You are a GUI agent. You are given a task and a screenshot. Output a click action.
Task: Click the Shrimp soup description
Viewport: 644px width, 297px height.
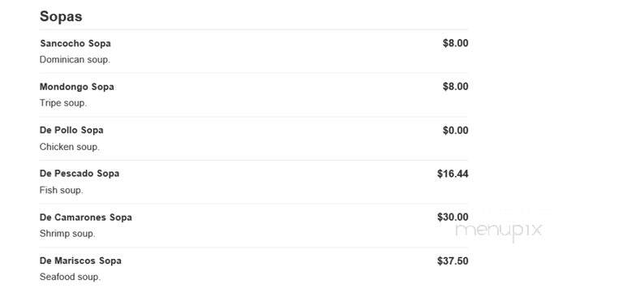point(67,234)
